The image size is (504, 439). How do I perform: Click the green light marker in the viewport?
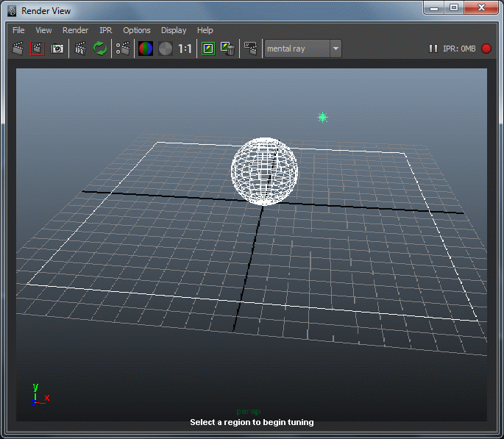[322, 117]
